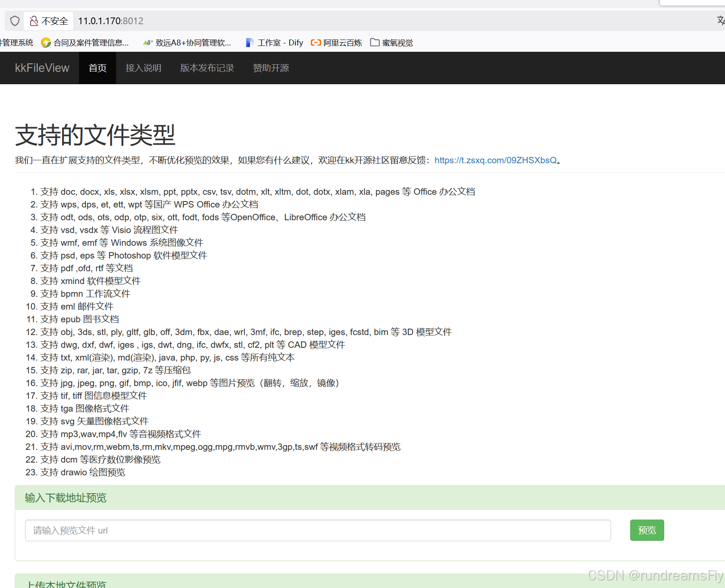Open the t.zsxq.com community link
The image size is (725, 588).
pyautogui.click(x=495, y=160)
